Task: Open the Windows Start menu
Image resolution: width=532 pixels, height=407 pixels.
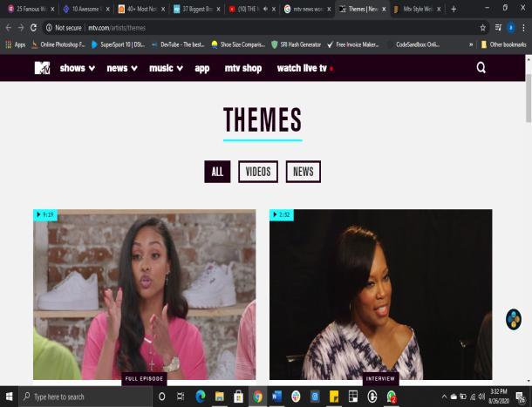Action: click(10, 397)
